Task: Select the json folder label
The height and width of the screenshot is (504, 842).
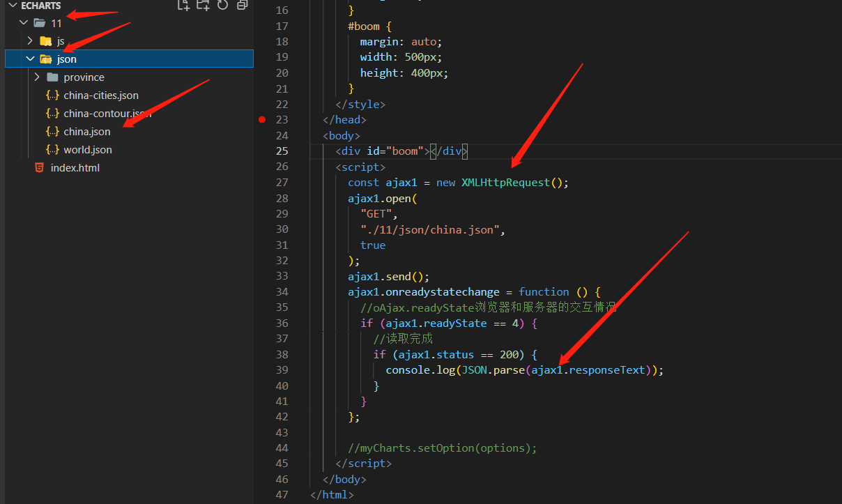Action: tap(67, 59)
